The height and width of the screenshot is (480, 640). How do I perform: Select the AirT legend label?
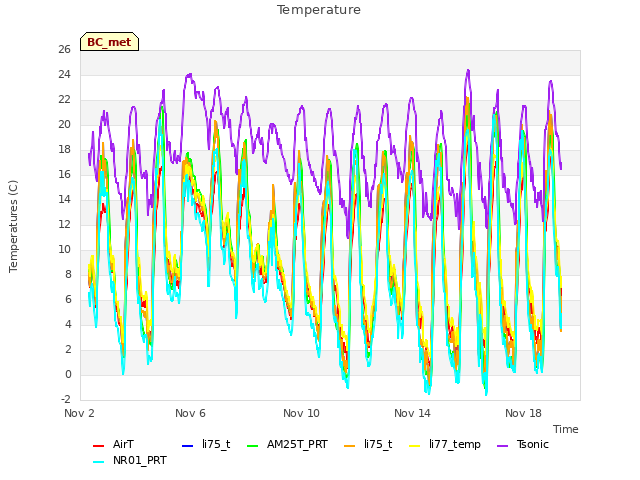click(x=123, y=444)
